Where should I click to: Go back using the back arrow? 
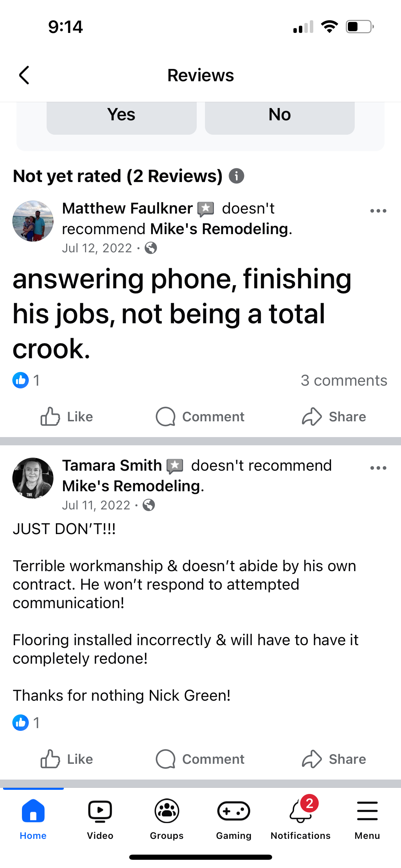click(24, 75)
